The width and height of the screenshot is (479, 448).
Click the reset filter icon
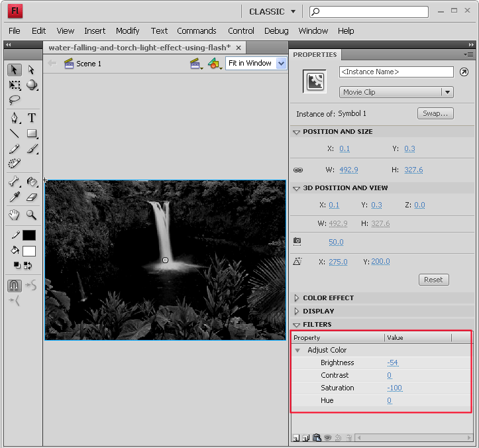(338, 438)
